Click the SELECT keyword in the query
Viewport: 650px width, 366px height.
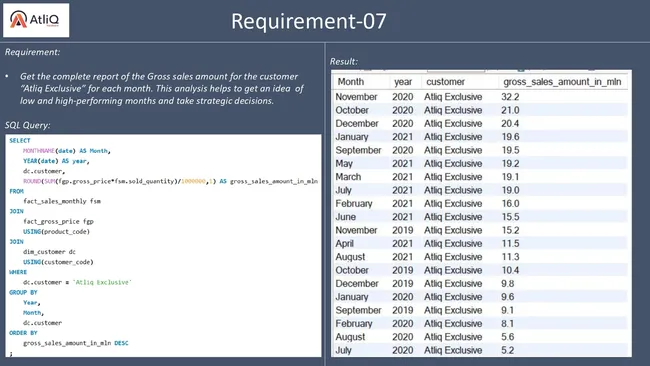coord(20,141)
